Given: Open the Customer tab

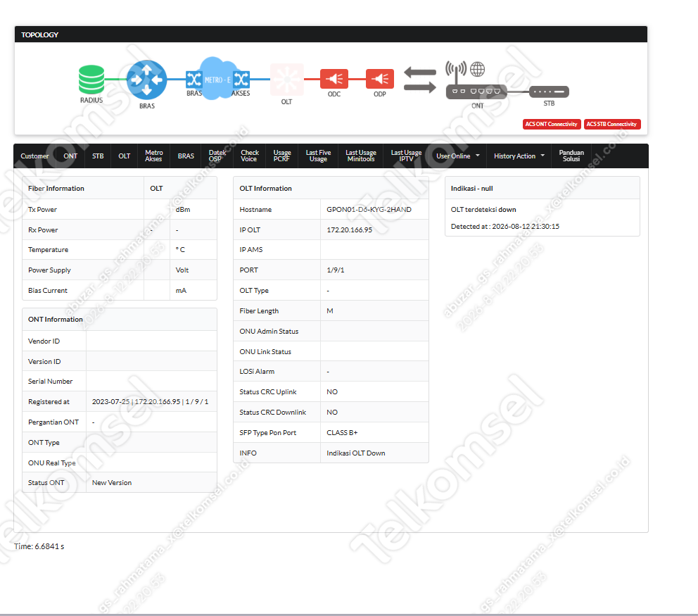Looking at the screenshot, I should [x=34, y=156].
